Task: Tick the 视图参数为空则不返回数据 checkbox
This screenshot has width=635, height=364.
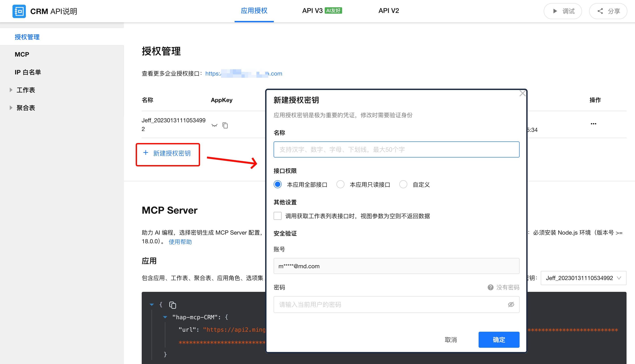Action: [x=277, y=216]
